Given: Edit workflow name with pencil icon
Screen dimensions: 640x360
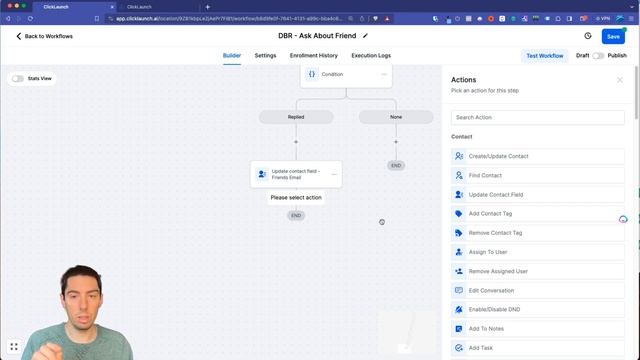Looking at the screenshot, I should pos(365,36).
